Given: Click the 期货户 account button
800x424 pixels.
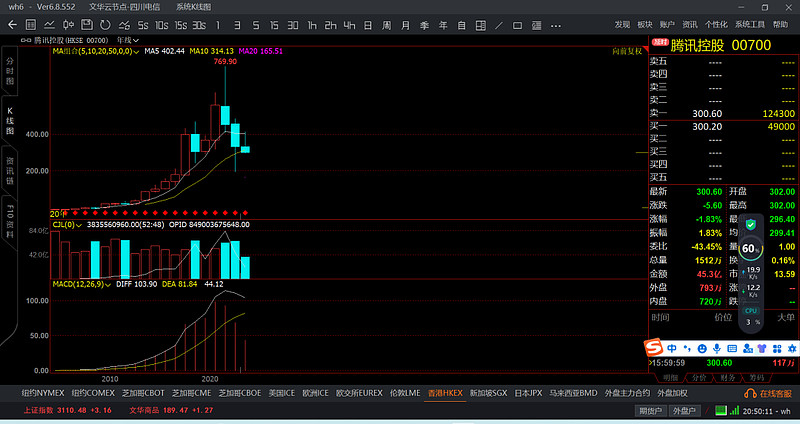Looking at the screenshot, I should 651,411.
